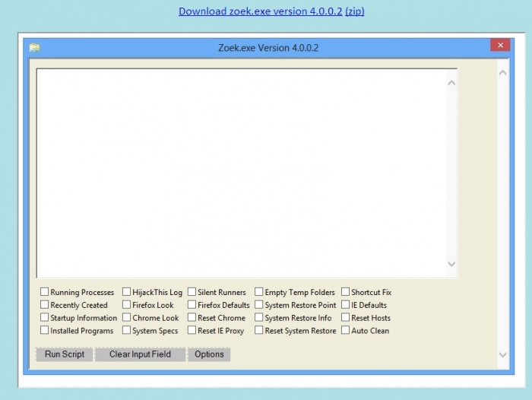Close the Zoek.exe window

point(500,45)
